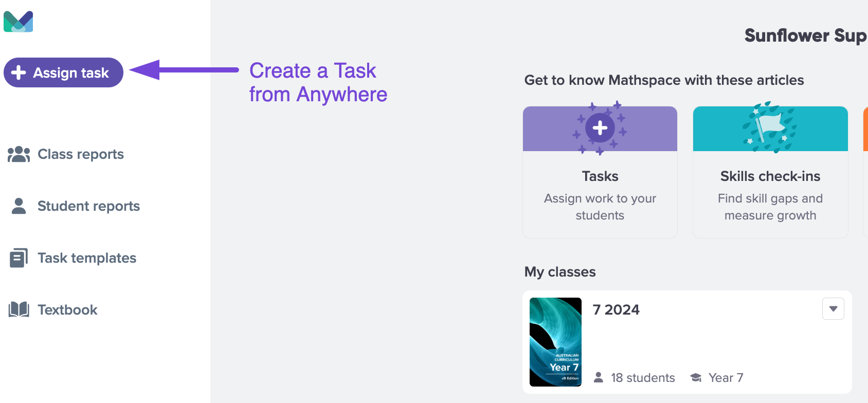This screenshot has width=868, height=403.
Task: Click the Class reports group icon
Action: (x=19, y=154)
